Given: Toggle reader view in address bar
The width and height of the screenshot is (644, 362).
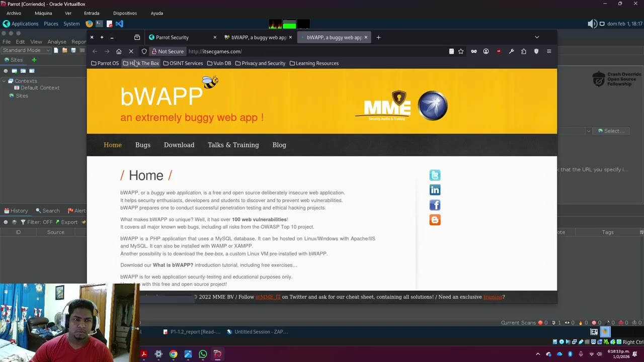Looking at the screenshot, I should (x=451, y=51).
